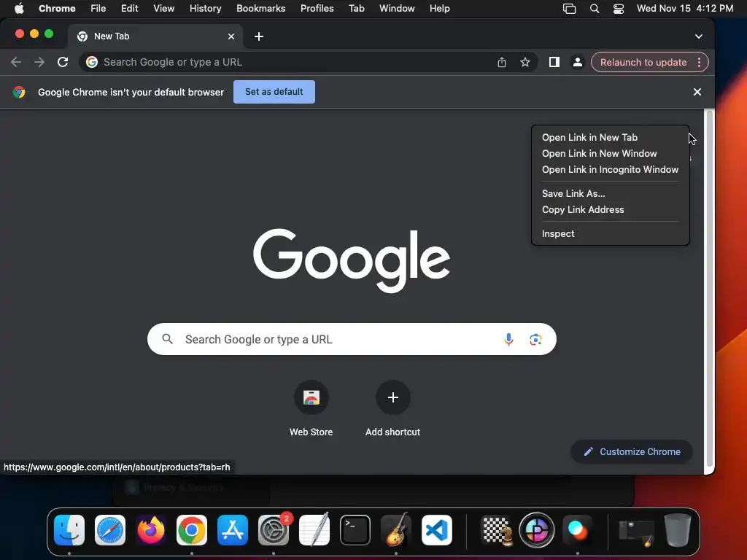Screen dimensions: 747x560
Task: Open TextEdit from the dock
Action: (x=314, y=530)
